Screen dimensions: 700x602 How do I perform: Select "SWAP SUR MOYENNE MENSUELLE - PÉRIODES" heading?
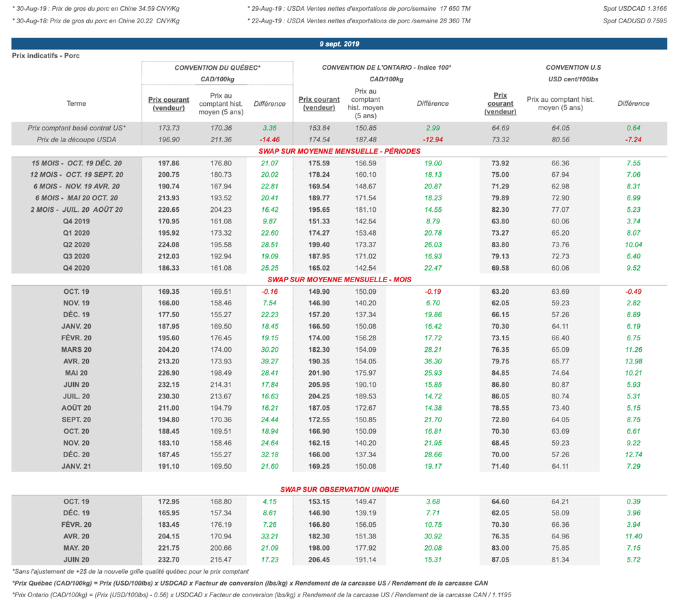click(x=339, y=151)
